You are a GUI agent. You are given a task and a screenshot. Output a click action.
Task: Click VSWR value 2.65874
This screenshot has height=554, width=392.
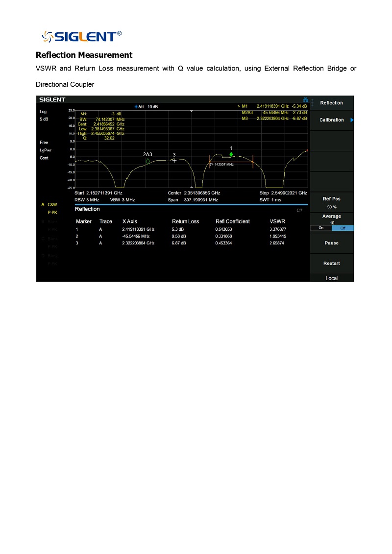pyautogui.click(x=277, y=243)
